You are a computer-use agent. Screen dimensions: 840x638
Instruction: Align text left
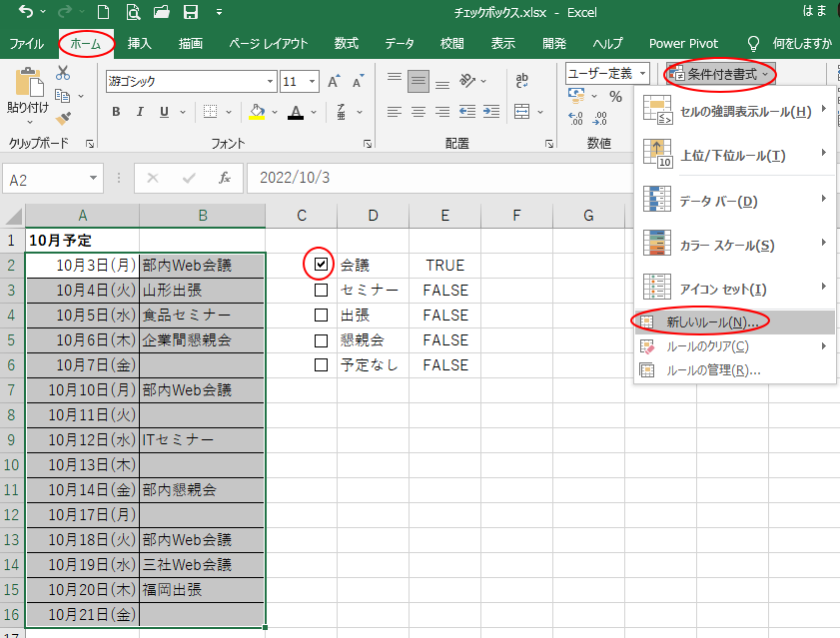[395, 112]
